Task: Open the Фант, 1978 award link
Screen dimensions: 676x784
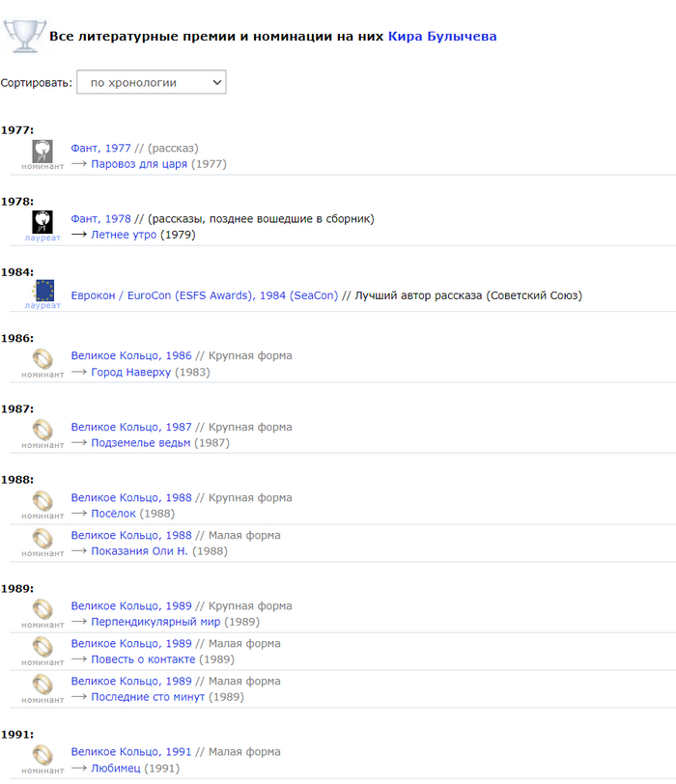Action: [100, 218]
